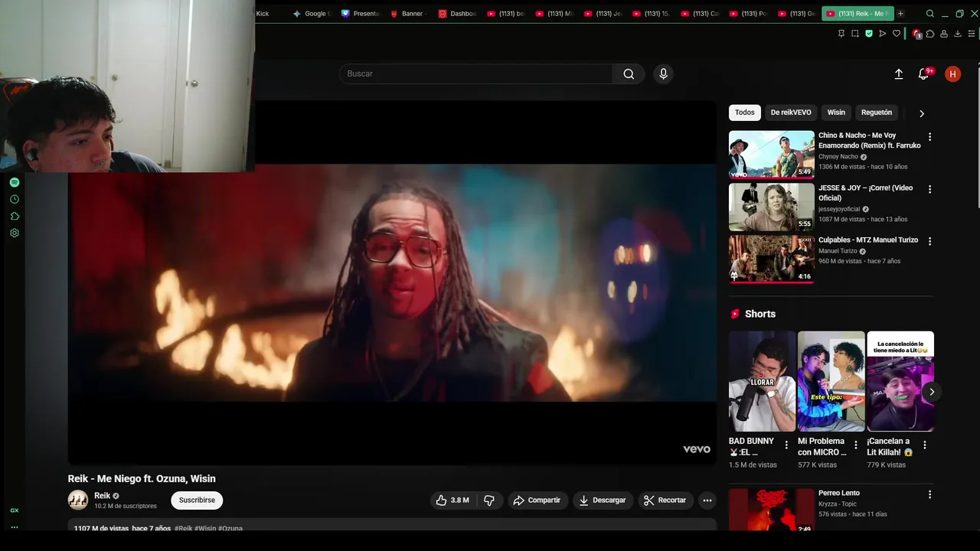Open the BAD BUNNY short thumbnail

763,381
